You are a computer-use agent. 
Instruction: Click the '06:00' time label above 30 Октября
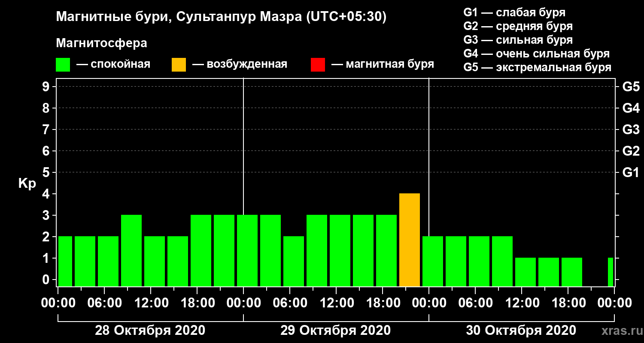[x=475, y=303]
